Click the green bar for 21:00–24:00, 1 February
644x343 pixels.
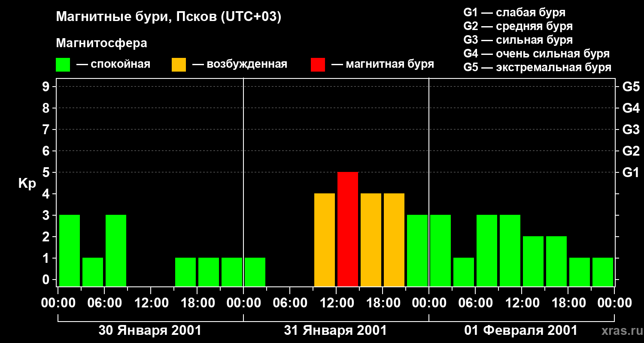coord(603,272)
